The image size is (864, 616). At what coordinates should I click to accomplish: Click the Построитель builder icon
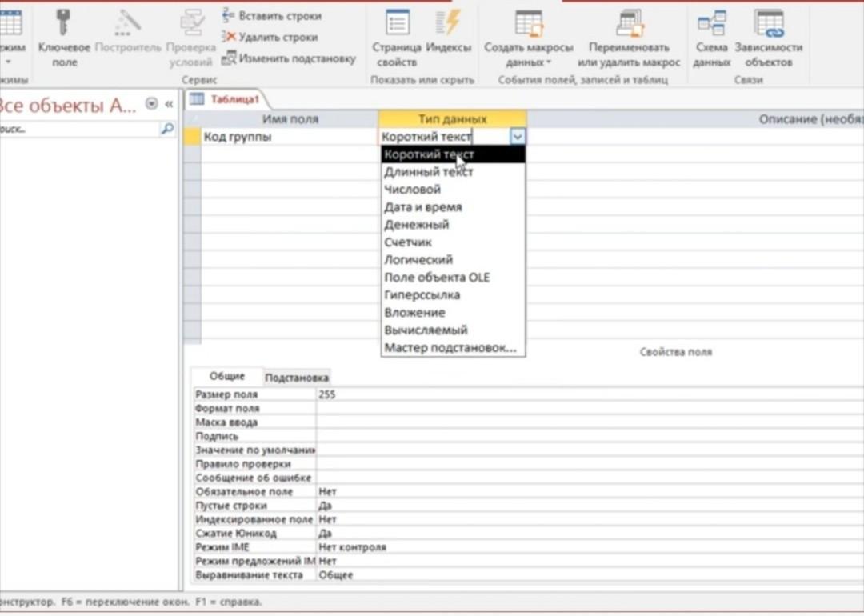click(x=128, y=23)
